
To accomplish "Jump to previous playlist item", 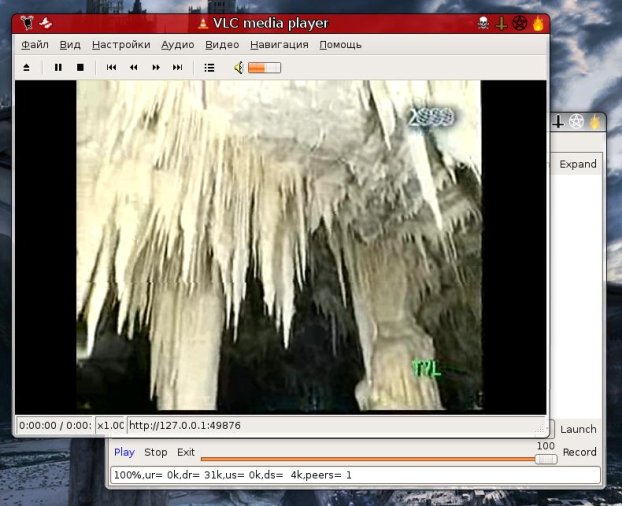I will 111,67.
